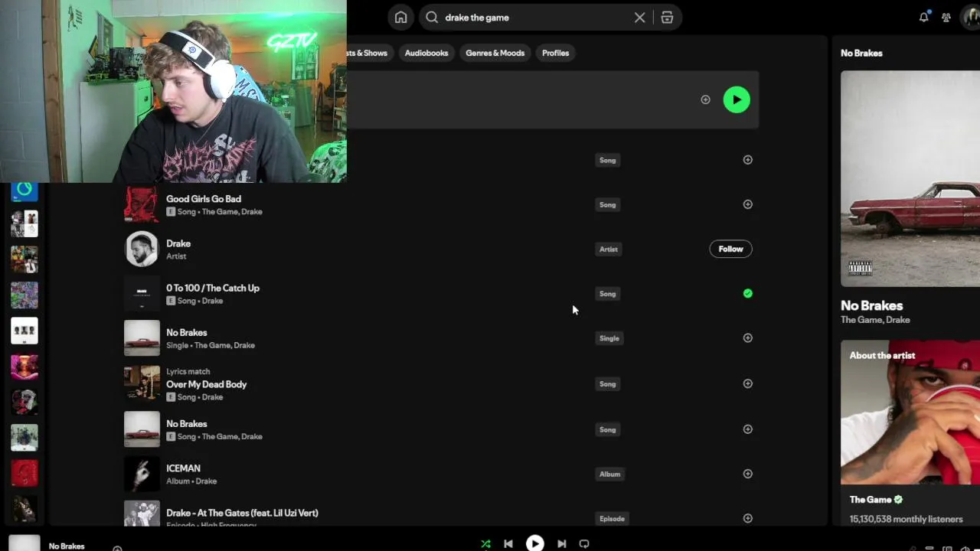Open 'The Game, Drake' artists in Now Playing panel
Viewport: 980px width, 551px height.
point(875,320)
